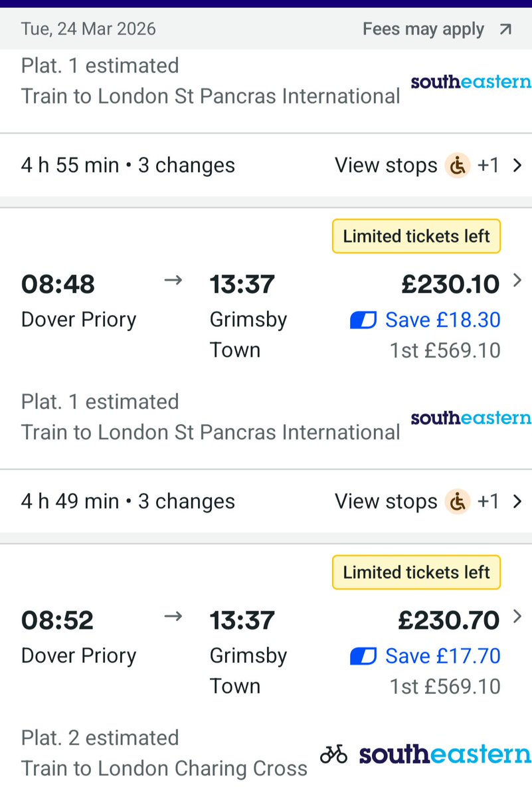
Task: Click the bicycle icon on the 08:52 train
Action: pos(333,754)
